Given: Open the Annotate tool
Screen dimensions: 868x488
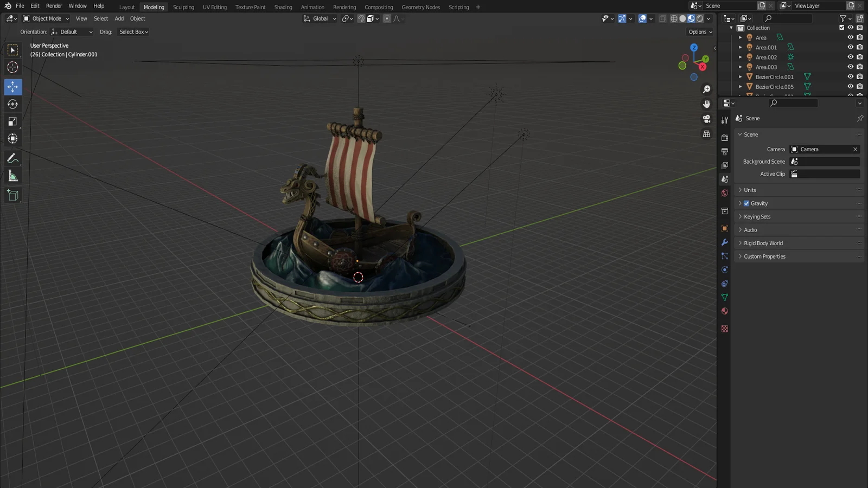Looking at the screenshot, I should tap(12, 158).
